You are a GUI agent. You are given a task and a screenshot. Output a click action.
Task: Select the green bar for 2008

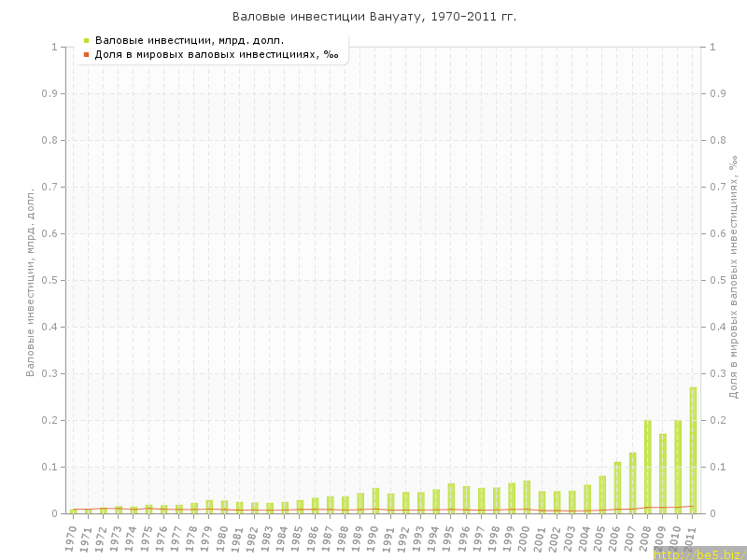pyautogui.click(x=648, y=467)
